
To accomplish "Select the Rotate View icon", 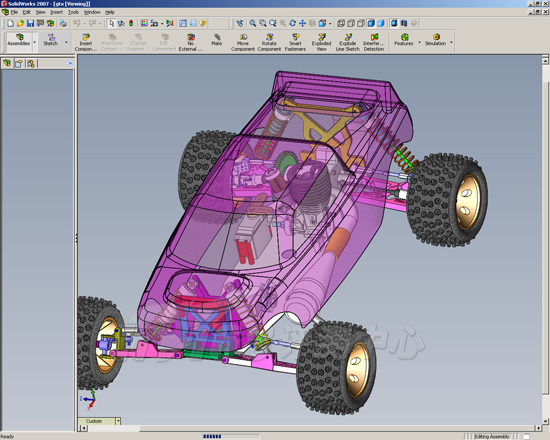I will pos(292,24).
